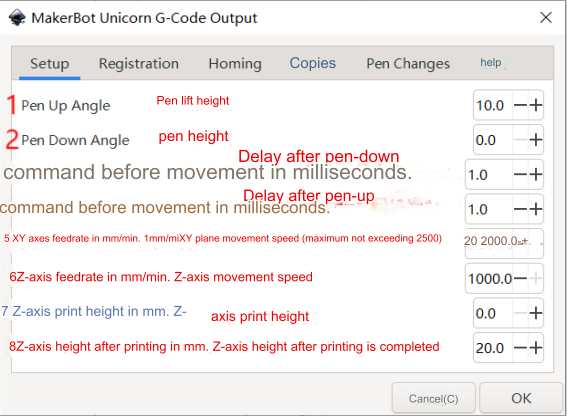The width and height of the screenshot is (567, 417).
Task: Open the Pen Changes tab
Action: coord(408,64)
